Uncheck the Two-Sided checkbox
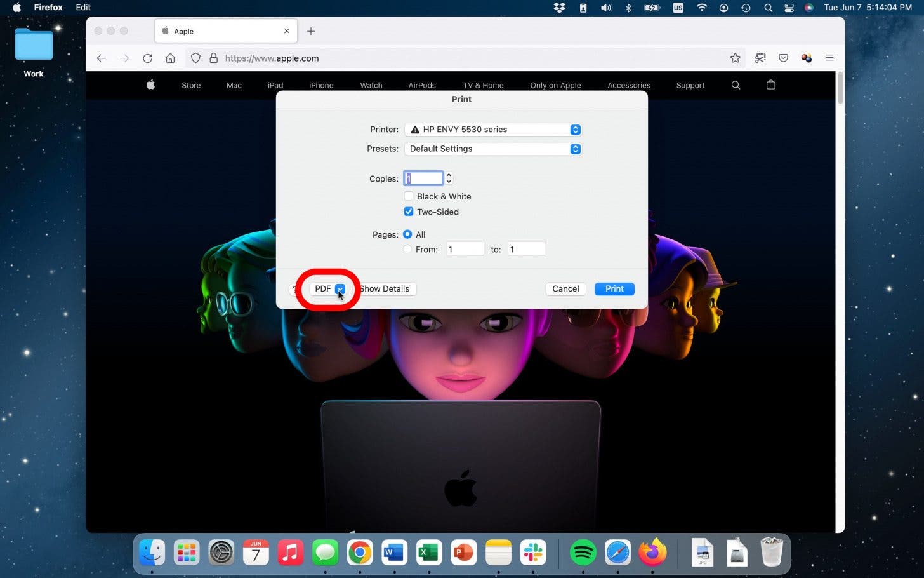Viewport: 924px width, 578px height. click(409, 212)
